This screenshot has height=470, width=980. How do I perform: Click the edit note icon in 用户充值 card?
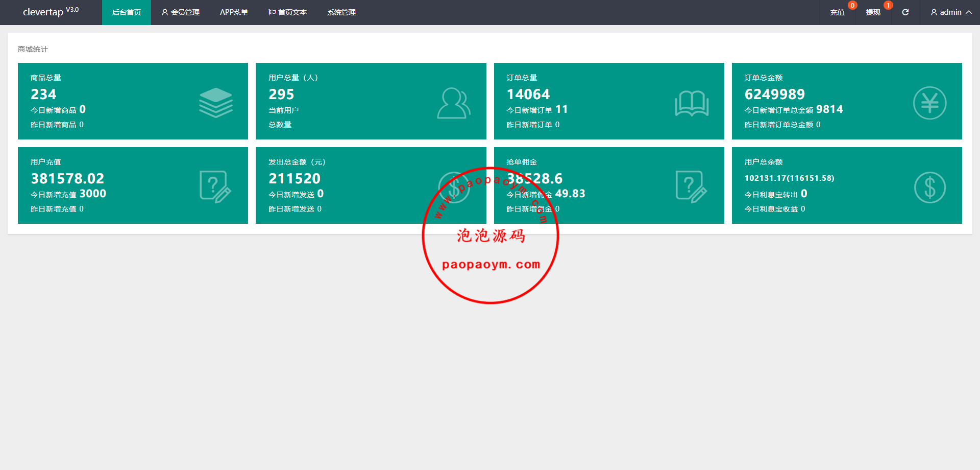215,187
